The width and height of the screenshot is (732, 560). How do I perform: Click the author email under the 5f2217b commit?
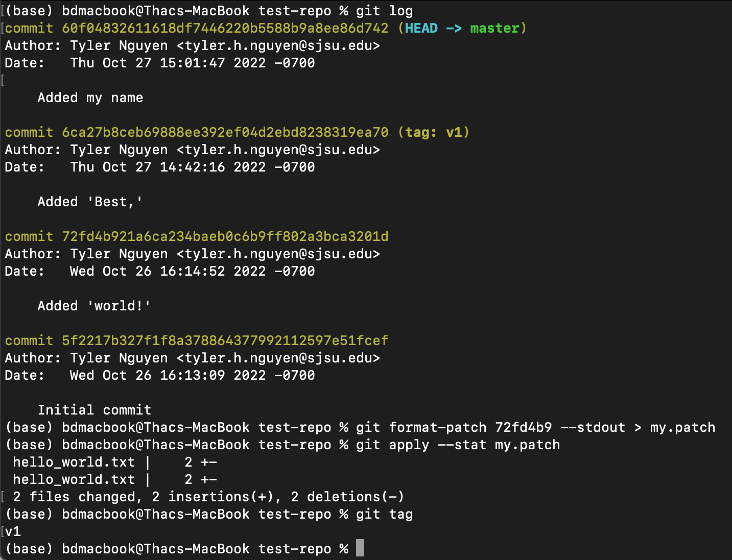[278, 358]
